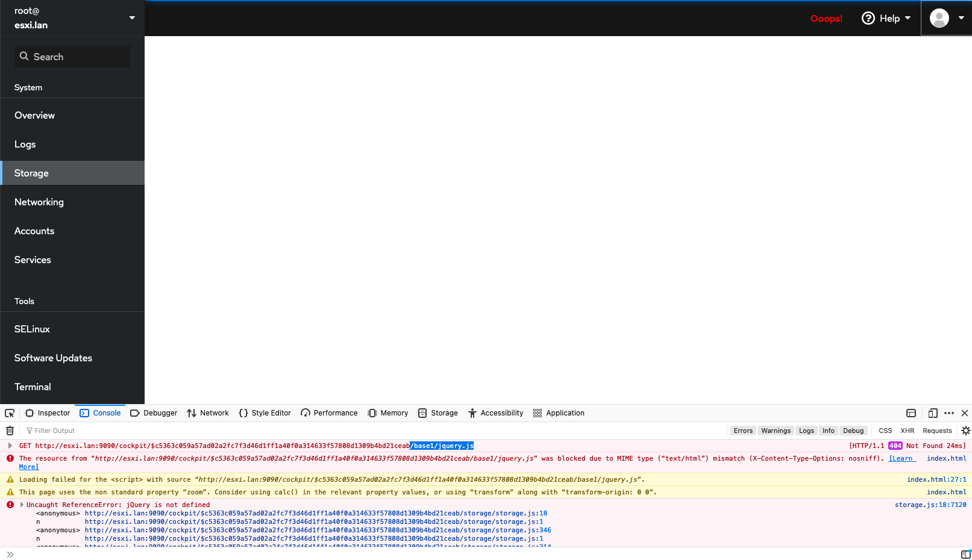Switch to the Debugger tab
Screen dimensions: 972x560
154,413
